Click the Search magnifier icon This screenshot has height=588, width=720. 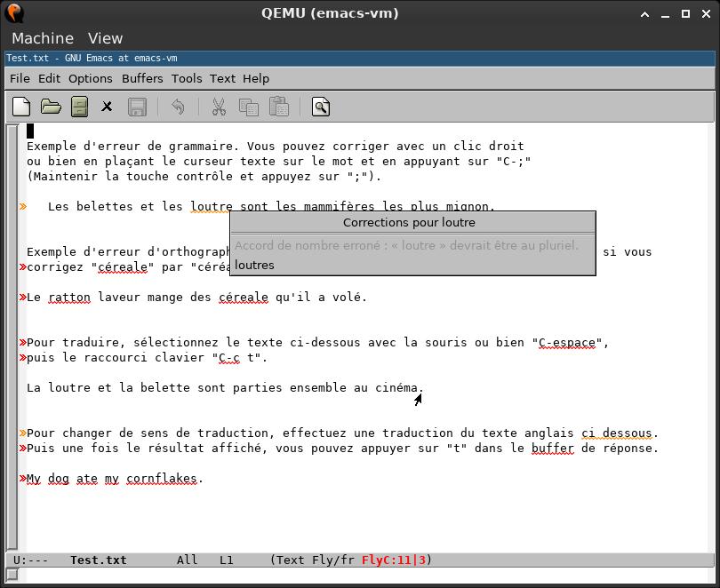pyautogui.click(x=321, y=107)
